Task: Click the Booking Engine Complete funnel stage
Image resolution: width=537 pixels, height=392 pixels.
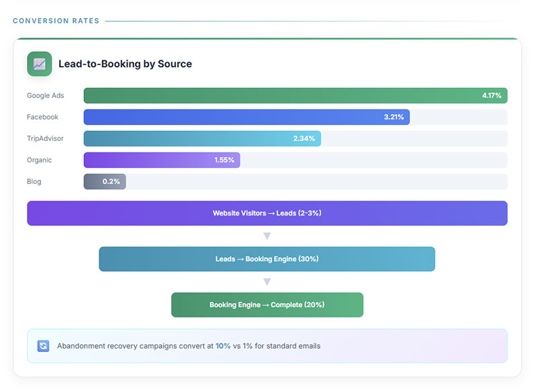Action: [x=267, y=304]
